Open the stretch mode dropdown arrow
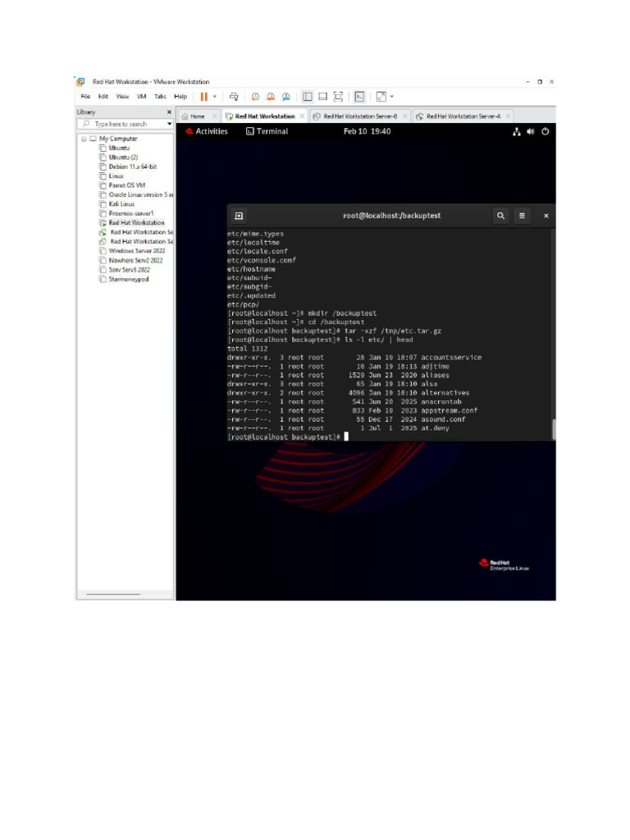This screenshot has height=840, width=630. click(392, 97)
